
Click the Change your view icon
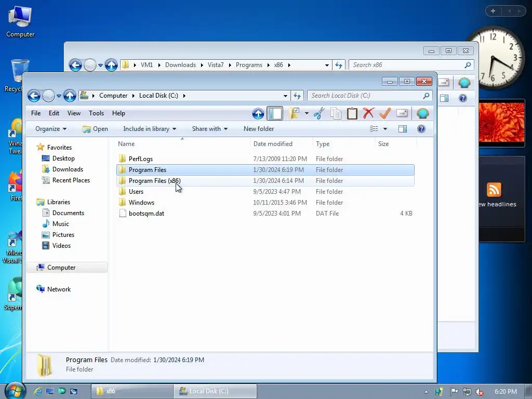pos(374,129)
